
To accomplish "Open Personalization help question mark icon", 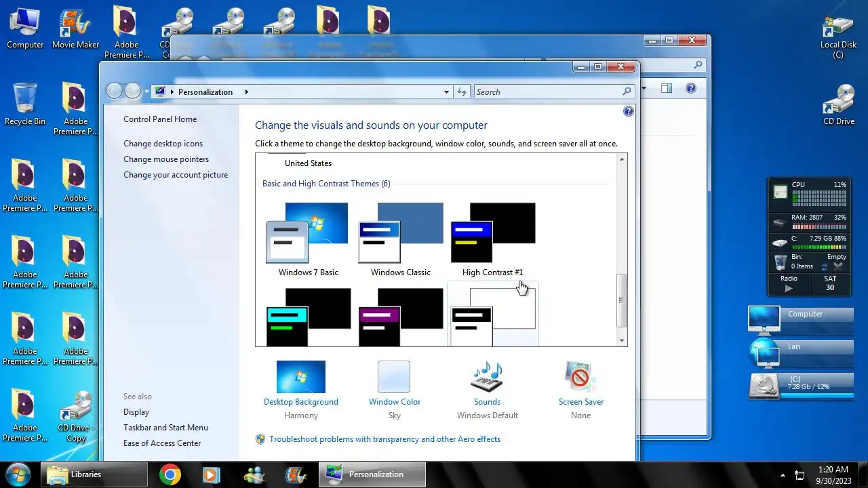I will 628,111.
